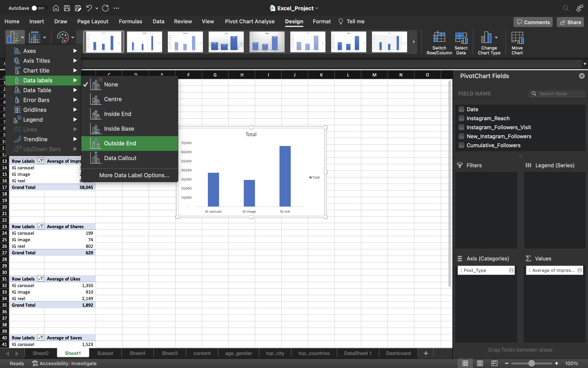
Task: Select the second chart style thumbnail
Action: (x=144, y=42)
